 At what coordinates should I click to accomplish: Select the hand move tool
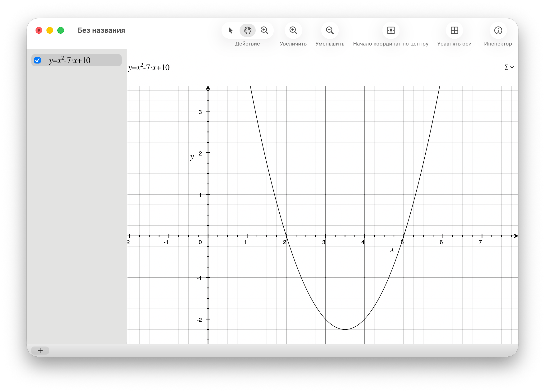[248, 30]
